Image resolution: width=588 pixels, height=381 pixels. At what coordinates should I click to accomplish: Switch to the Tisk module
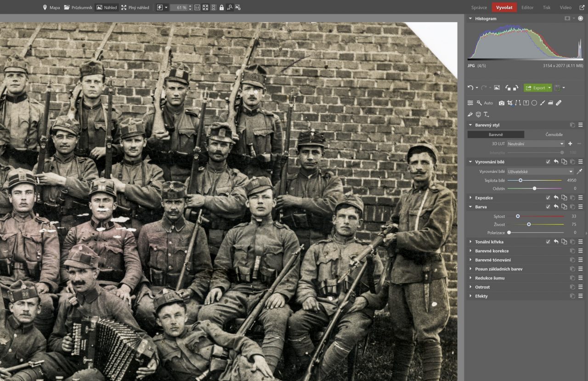547,7
